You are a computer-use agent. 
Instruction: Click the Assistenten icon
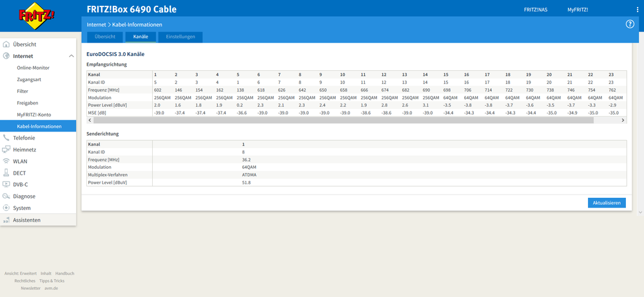[x=6, y=220]
